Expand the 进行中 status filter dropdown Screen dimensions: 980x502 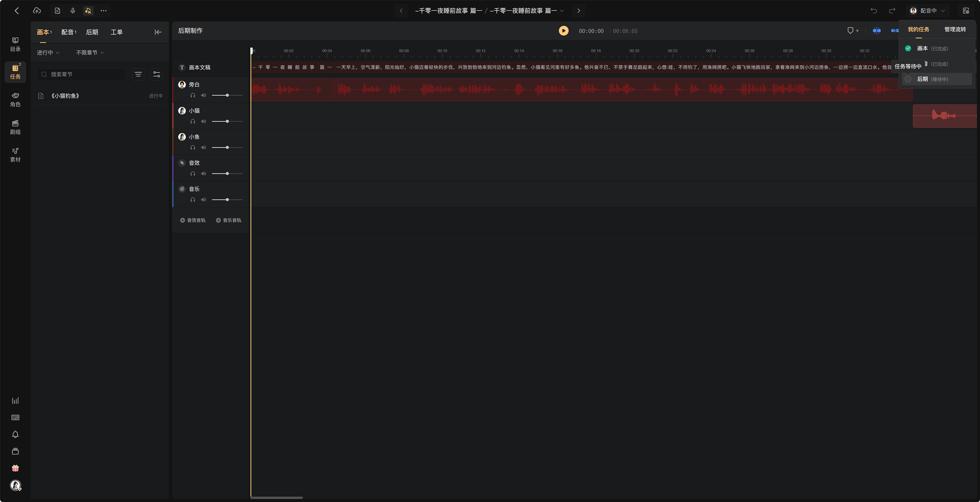48,52
